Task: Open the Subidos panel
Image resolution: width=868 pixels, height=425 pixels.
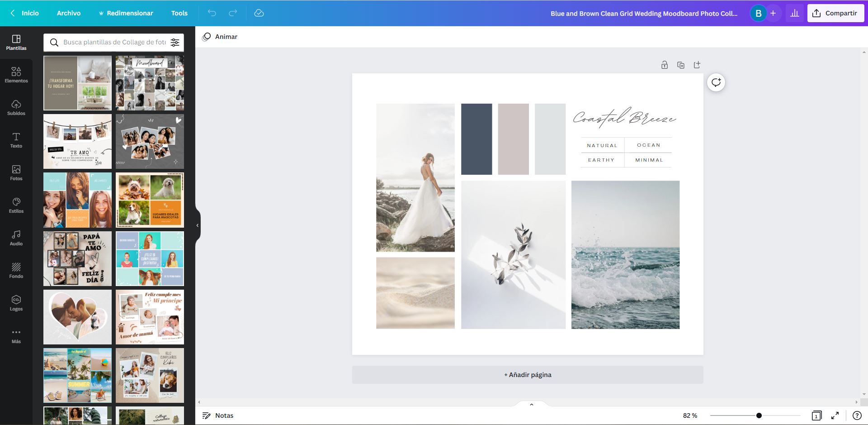Action: (x=16, y=107)
